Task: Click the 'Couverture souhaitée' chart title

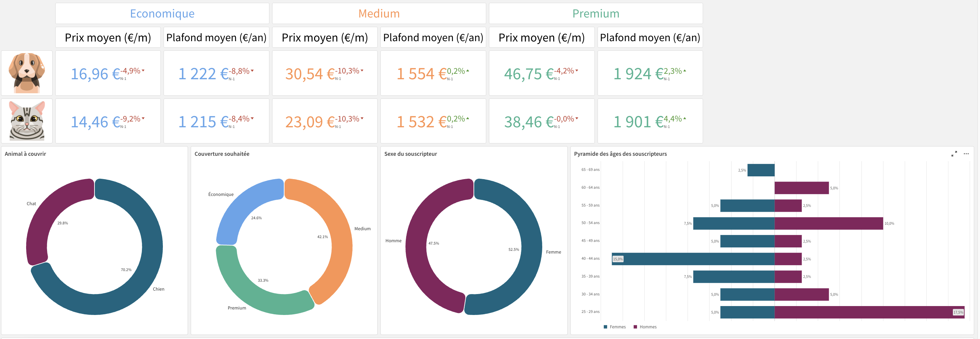Action: point(222,153)
